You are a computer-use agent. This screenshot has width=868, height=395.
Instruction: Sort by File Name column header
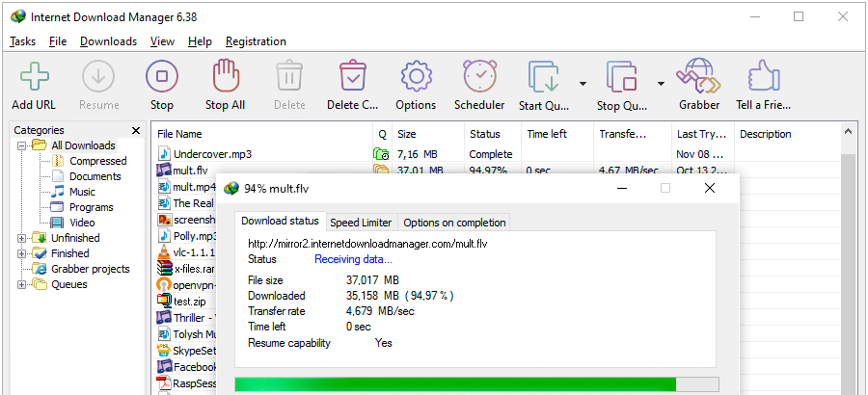[262, 134]
